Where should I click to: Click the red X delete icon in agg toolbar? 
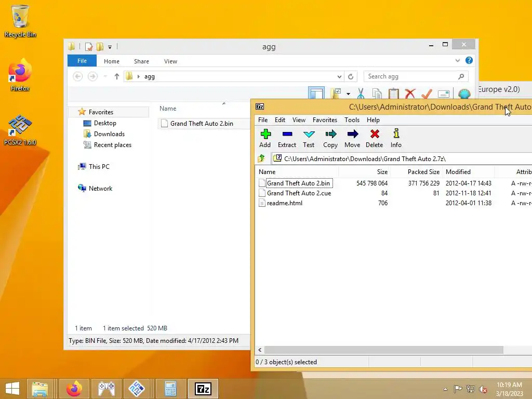tap(410, 94)
